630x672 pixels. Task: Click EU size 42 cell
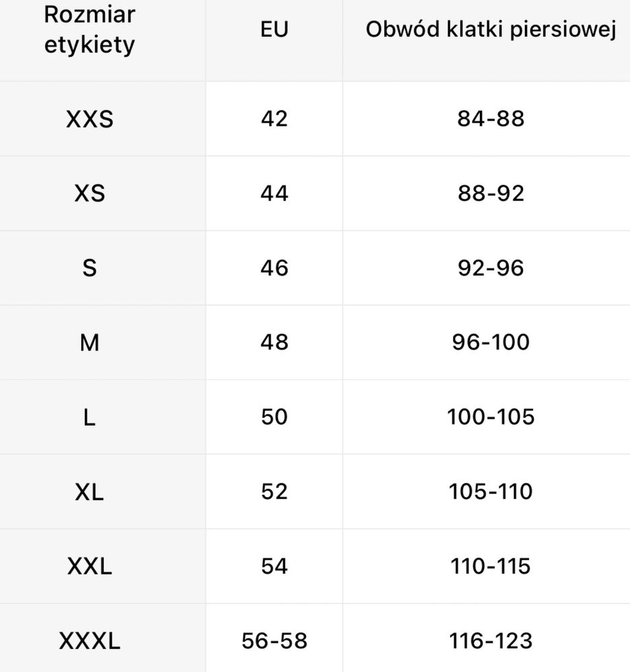point(275,118)
